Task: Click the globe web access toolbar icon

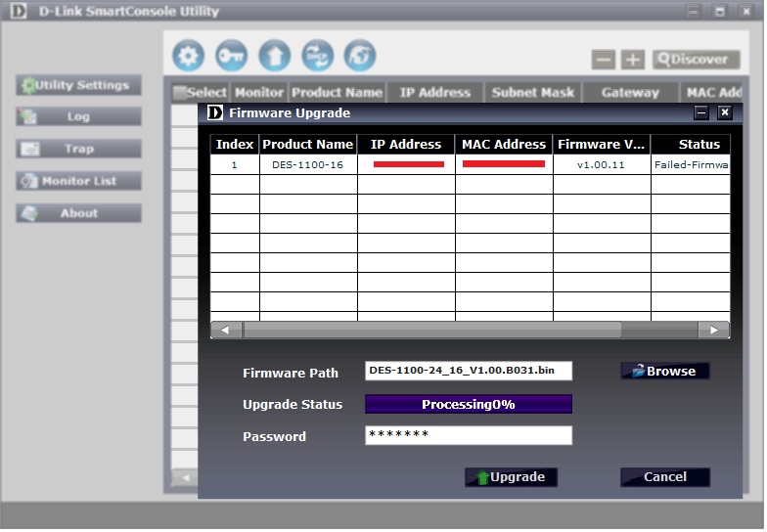Action: pyautogui.click(x=360, y=56)
